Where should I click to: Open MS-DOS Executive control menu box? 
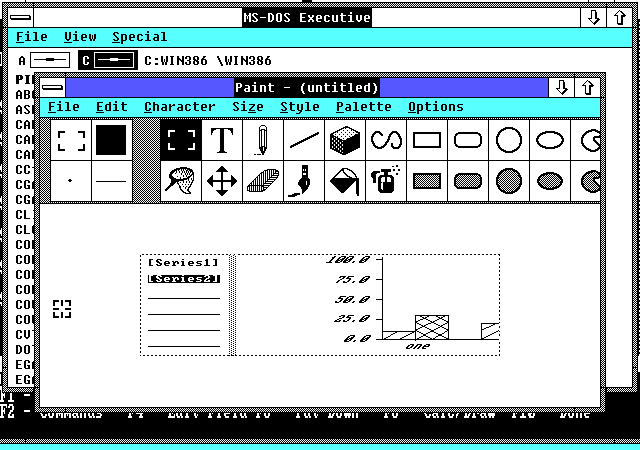tap(20, 18)
